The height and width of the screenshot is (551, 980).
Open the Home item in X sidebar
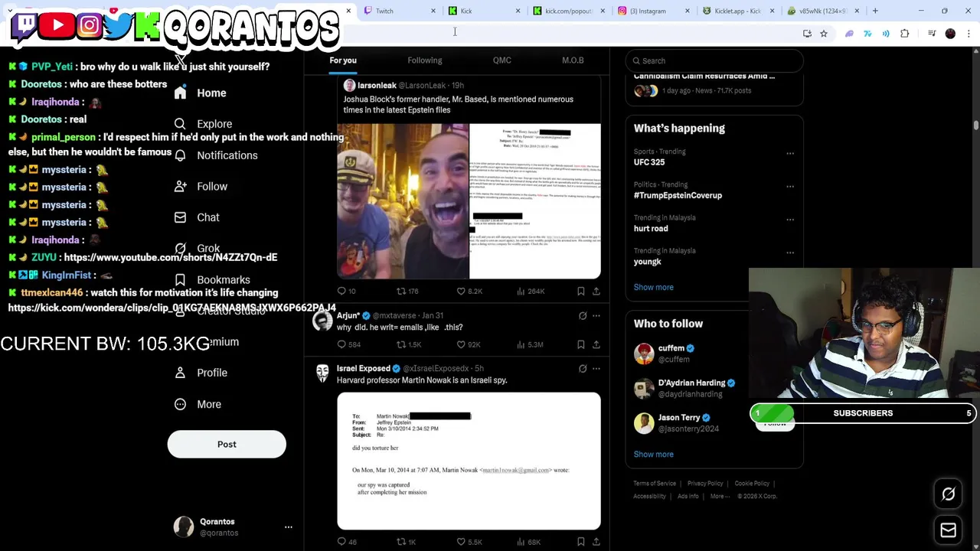[x=200, y=93]
